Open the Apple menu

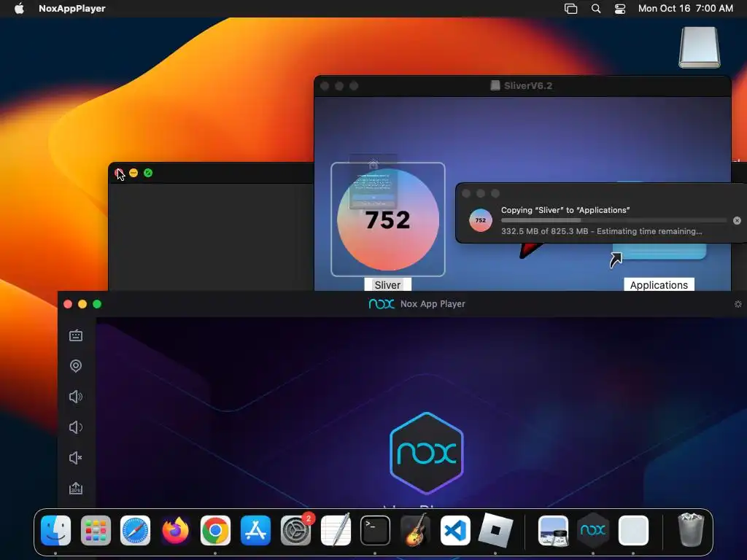[19, 8]
